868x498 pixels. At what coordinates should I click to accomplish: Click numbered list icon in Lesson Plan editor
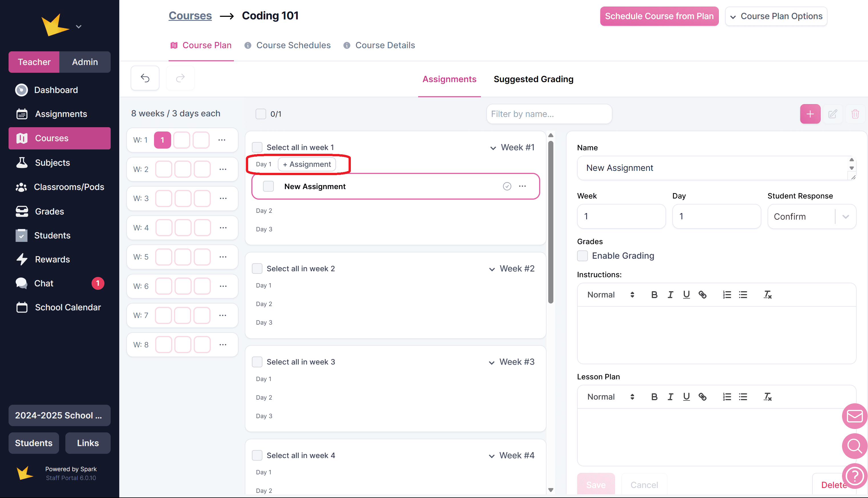coord(727,397)
